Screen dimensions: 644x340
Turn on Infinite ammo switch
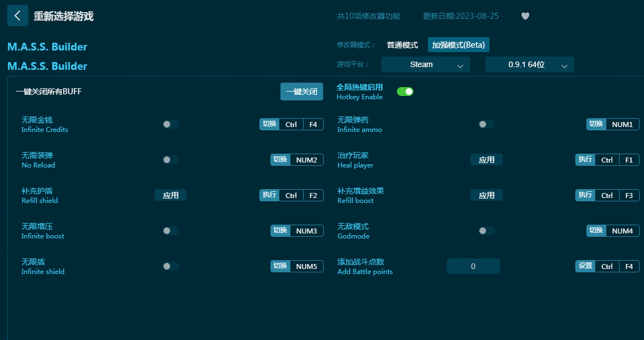486,124
